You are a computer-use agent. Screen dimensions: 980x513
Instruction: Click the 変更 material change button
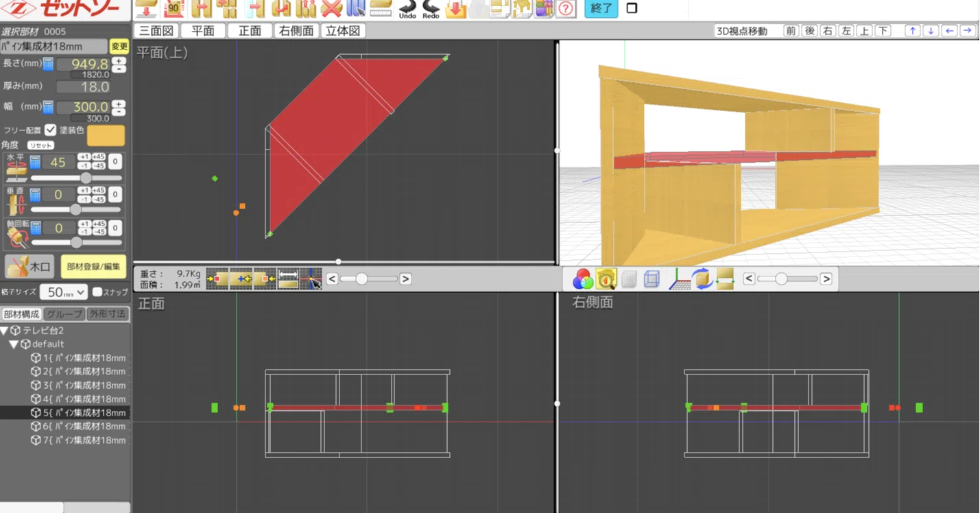[x=119, y=47]
